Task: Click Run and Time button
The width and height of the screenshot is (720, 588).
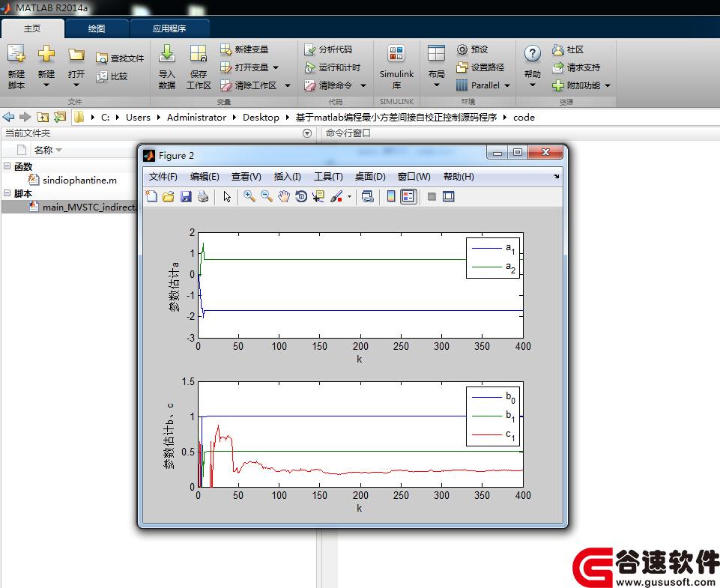Action: (x=333, y=67)
